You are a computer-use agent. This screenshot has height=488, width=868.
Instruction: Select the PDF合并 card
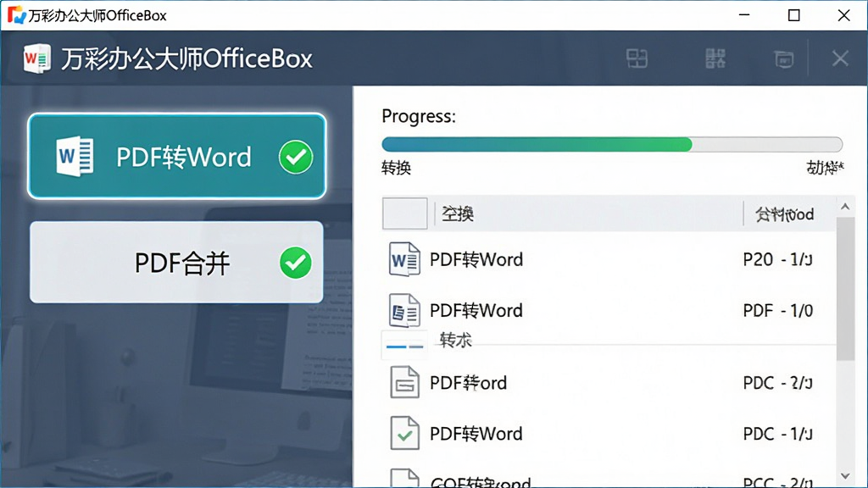[176, 263]
